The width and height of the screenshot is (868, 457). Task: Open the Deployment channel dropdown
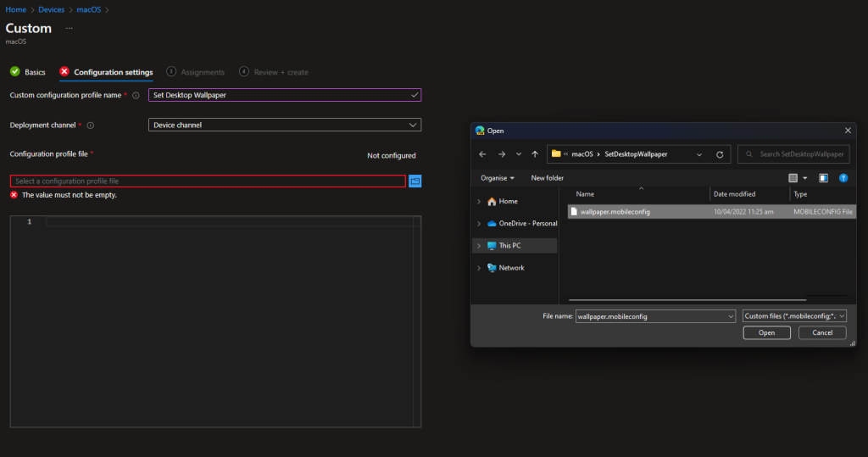(285, 125)
